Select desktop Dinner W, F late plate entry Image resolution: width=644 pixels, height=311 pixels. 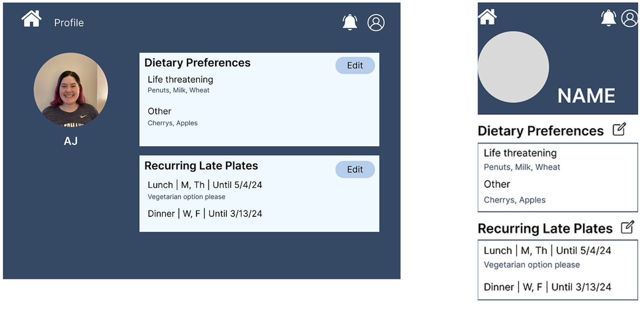pos(205,214)
